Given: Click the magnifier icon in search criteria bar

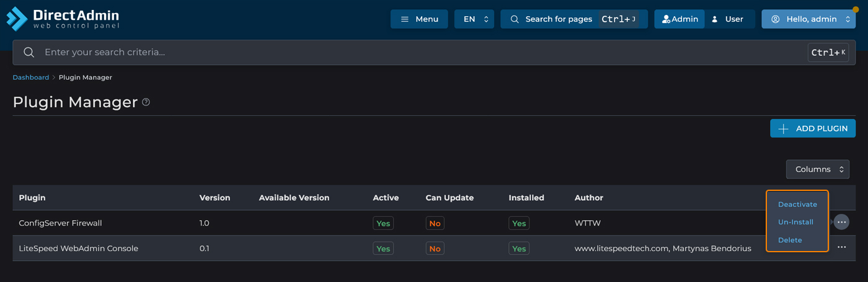Looking at the screenshot, I should pos(29,53).
